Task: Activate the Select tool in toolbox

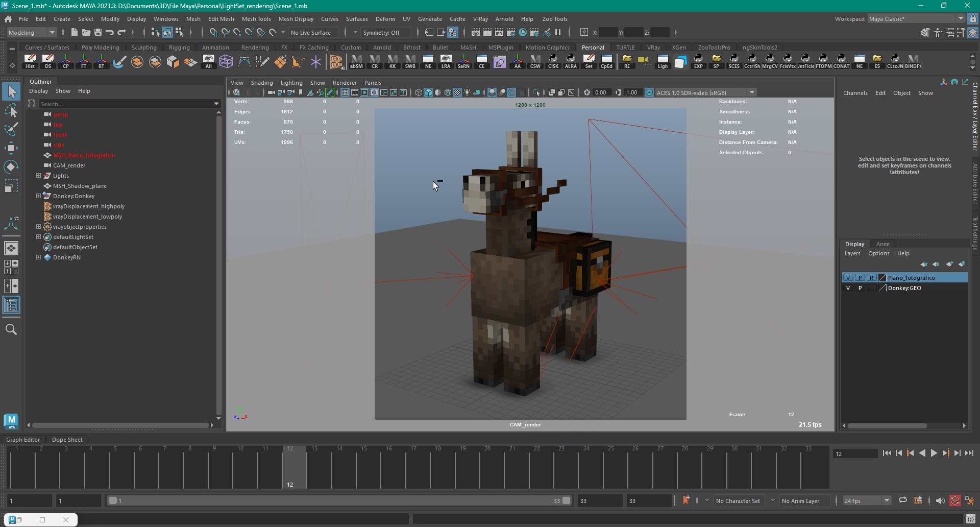Action: click(x=11, y=92)
